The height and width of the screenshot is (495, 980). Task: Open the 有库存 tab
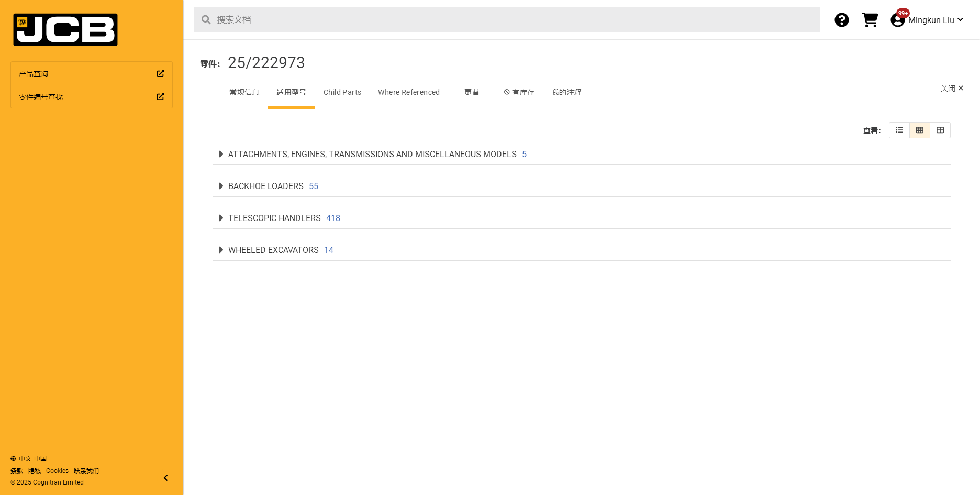pos(519,92)
